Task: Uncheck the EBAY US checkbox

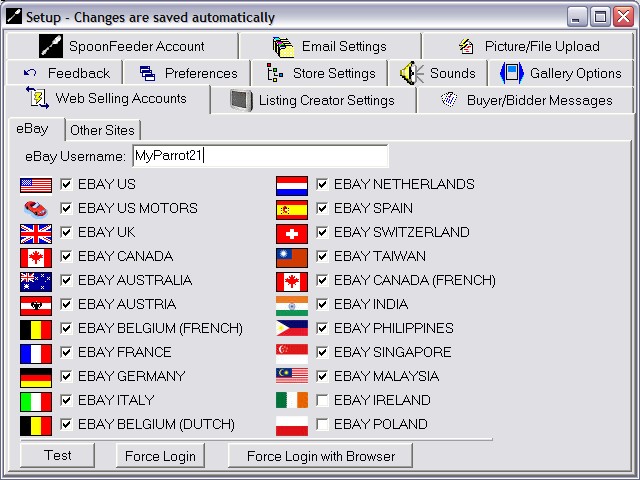Action: click(x=66, y=184)
